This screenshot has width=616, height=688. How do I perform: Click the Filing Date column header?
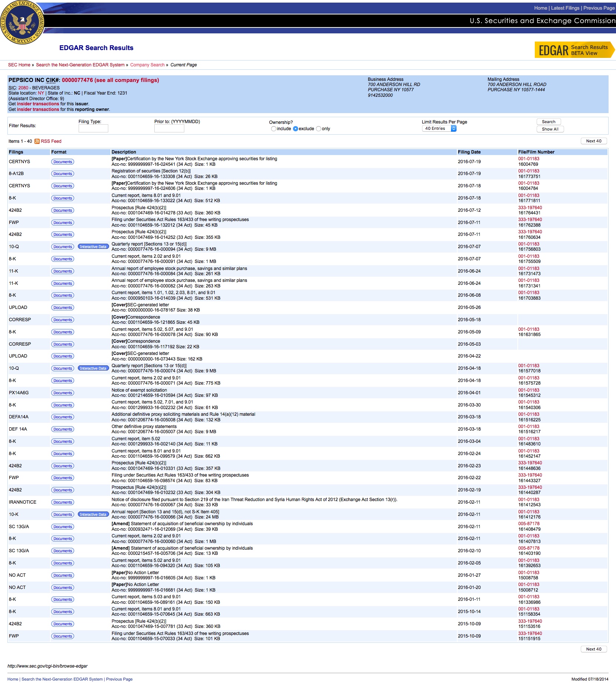click(469, 152)
